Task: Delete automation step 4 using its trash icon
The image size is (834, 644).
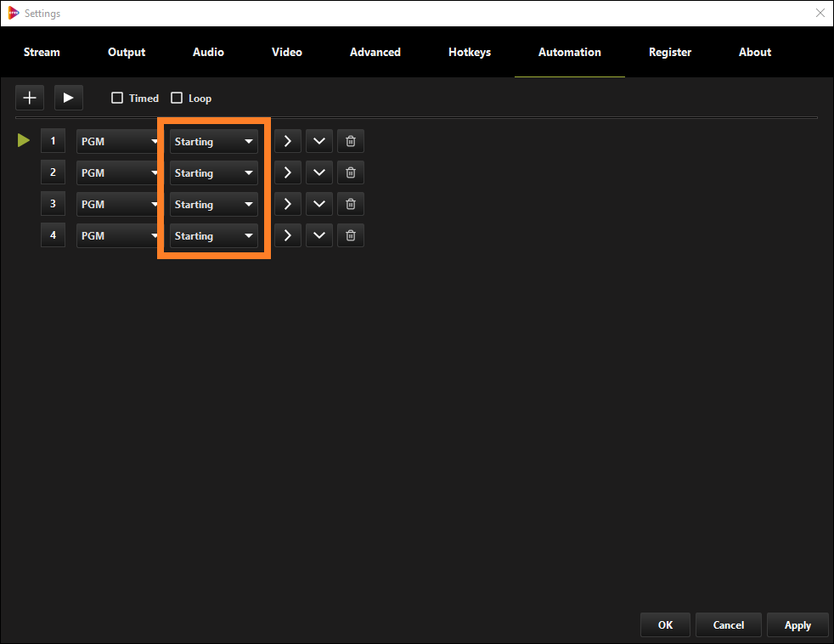Action: [x=350, y=235]
